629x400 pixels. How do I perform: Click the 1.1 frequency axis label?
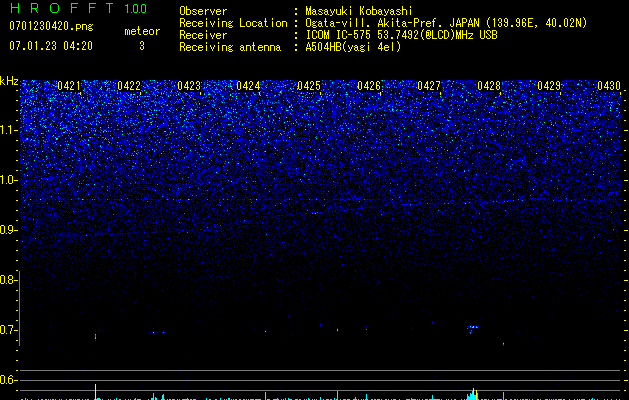point(8,130)
